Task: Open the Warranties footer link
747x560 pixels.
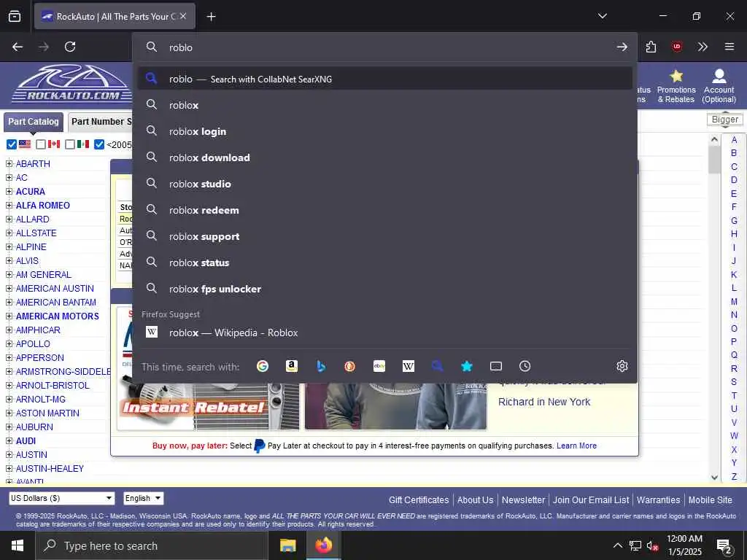Action: (x=658, y=500)
